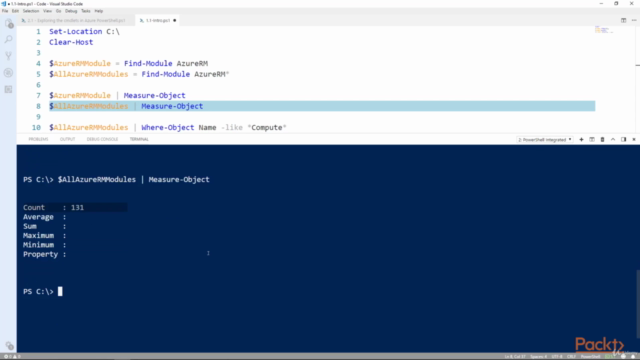Image resolution: width=640 pixels, height=360 pixels.
Task: Switch to the Output panel tab
Action: pos(67,139)
